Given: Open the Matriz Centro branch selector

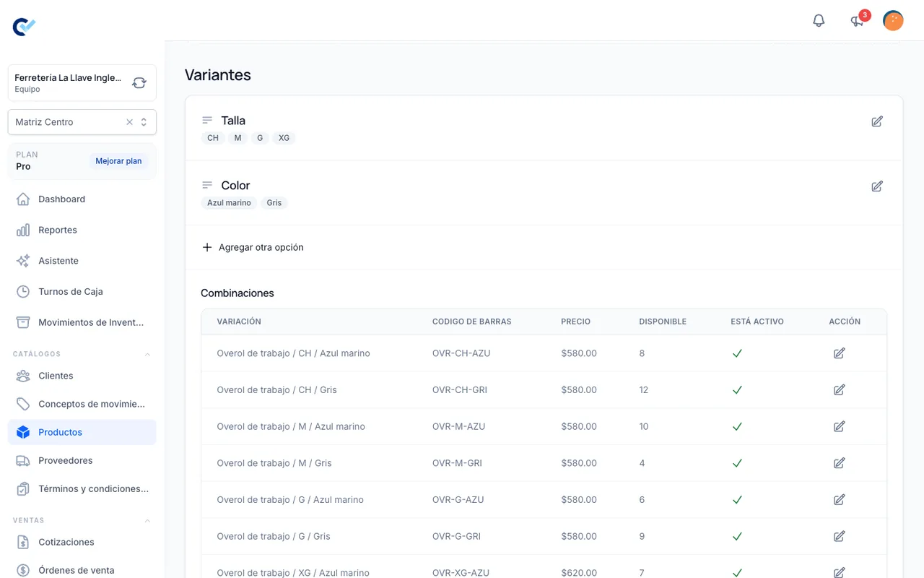Looking at the screenshot, I should coord(82,122).
